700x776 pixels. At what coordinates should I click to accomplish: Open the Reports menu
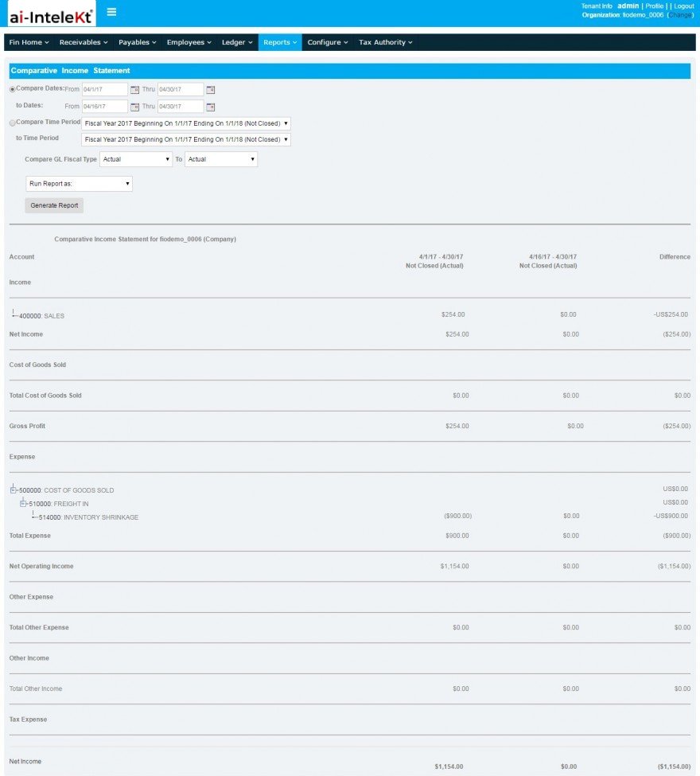click(x=280, y=42)
